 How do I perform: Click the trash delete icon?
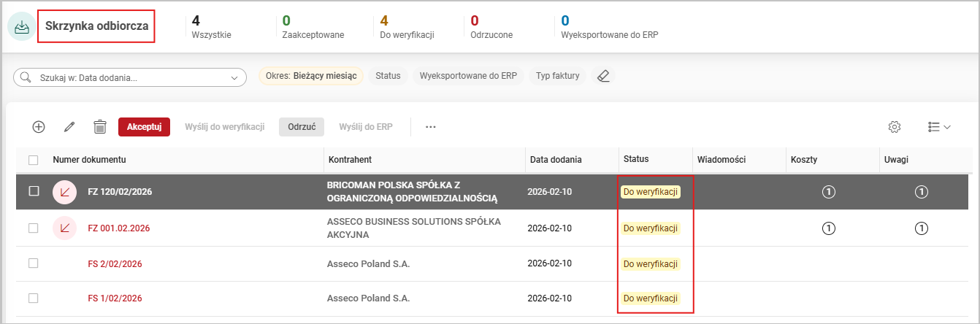[x=100, y=127]
